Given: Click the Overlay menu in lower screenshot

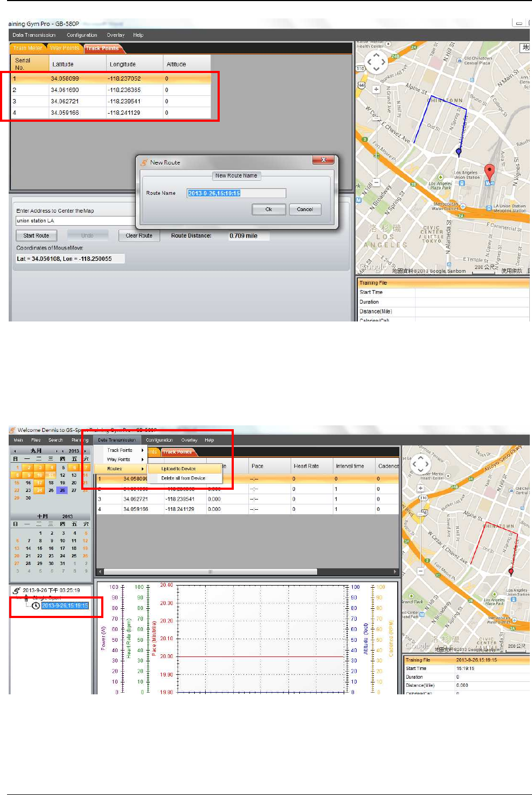Looking at the screenshot, I should coord(189,440).
